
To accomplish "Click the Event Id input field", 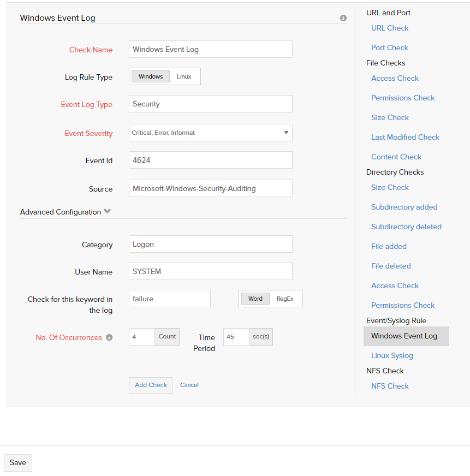I will point(210,160).
